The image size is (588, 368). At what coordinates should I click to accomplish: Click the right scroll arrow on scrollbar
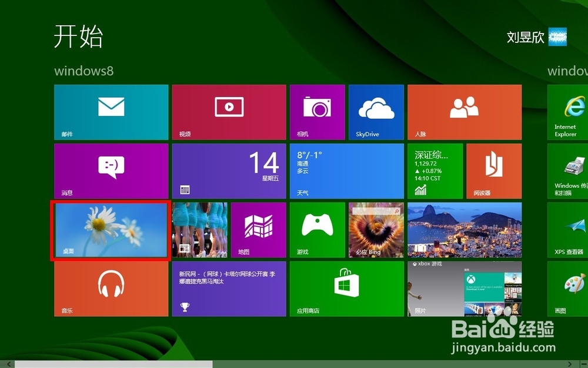[x=570, y=364]
